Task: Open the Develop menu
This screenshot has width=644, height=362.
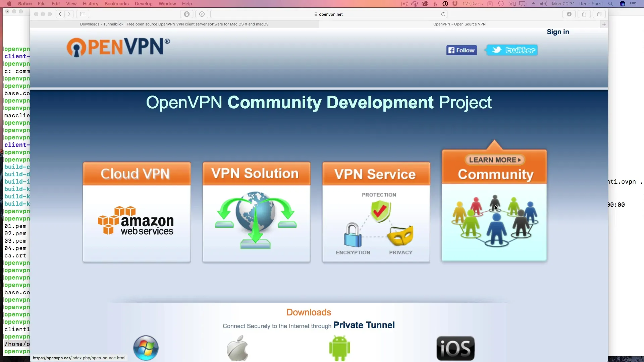Action: click(144, 4)
